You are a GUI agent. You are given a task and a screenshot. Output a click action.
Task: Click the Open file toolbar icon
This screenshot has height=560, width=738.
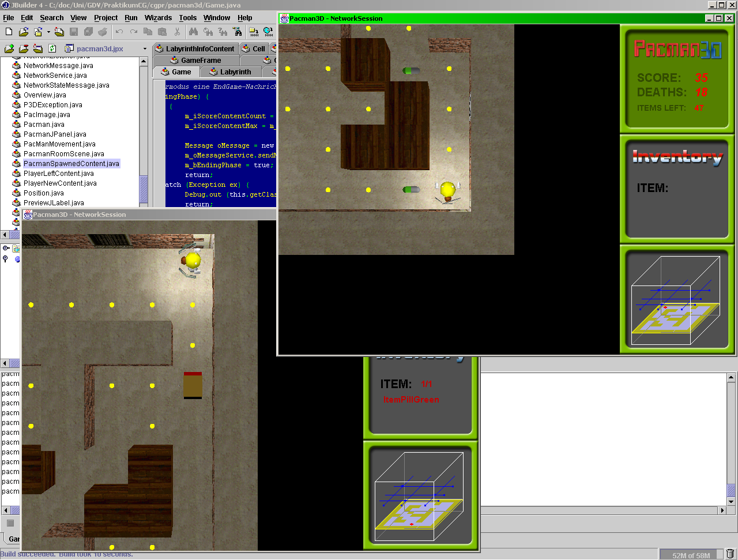coord(24,32)
